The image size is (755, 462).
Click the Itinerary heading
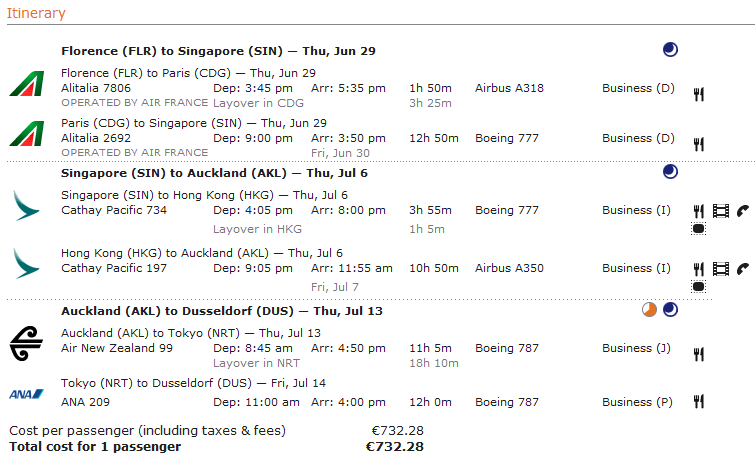pos(36,13)
